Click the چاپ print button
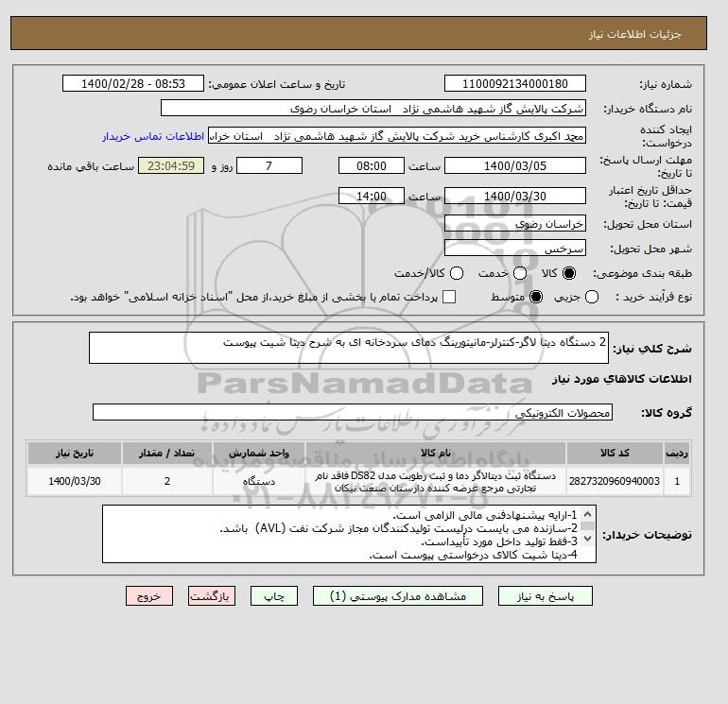 pyautogui.click(x=274, y=596)
